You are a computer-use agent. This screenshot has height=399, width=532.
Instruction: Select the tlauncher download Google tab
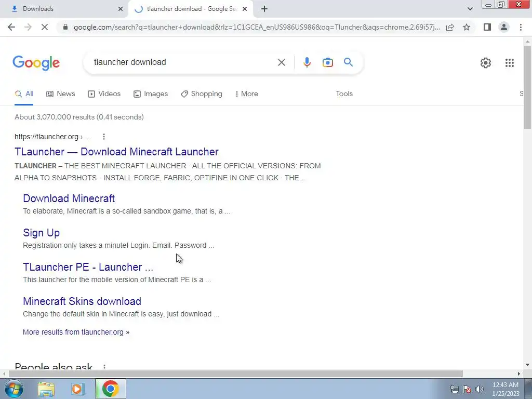[x=191, y=9]
